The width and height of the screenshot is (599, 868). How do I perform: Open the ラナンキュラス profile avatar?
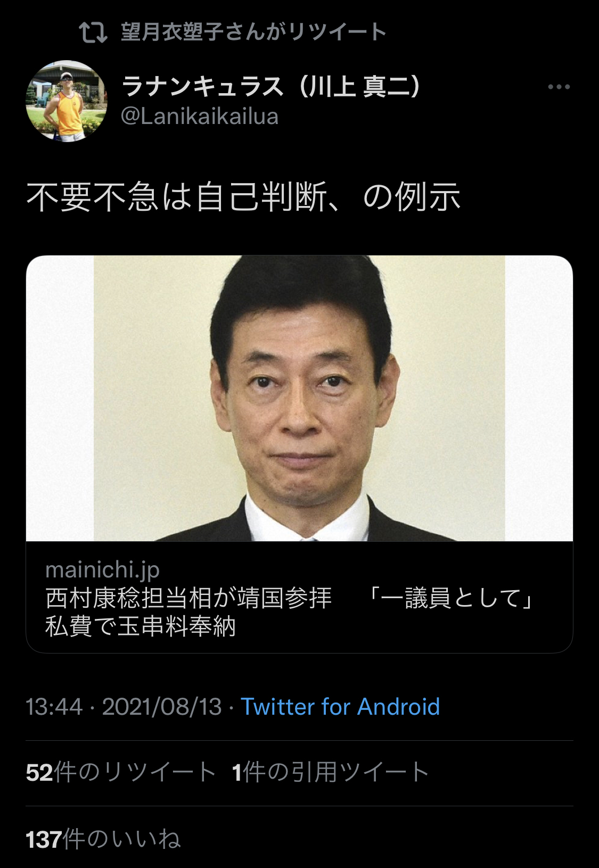pyautogui.click(x=67, y=101)
